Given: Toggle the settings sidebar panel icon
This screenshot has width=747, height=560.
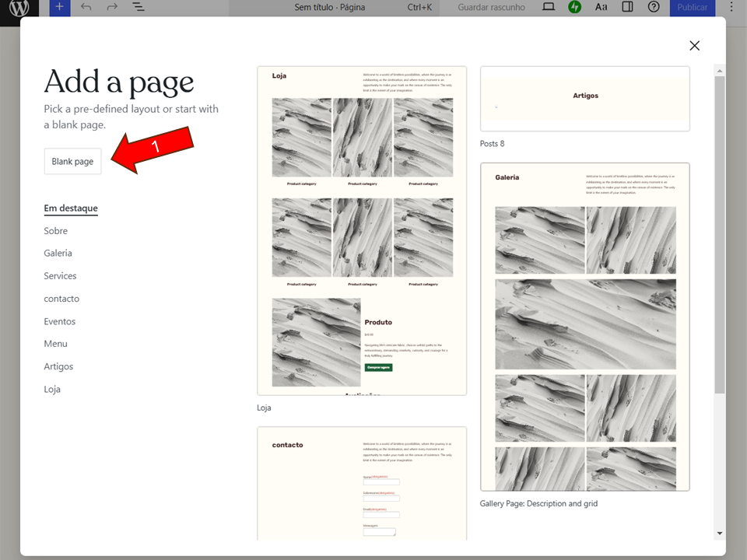Looking at the screenshot, I should [x=627, y=8].
